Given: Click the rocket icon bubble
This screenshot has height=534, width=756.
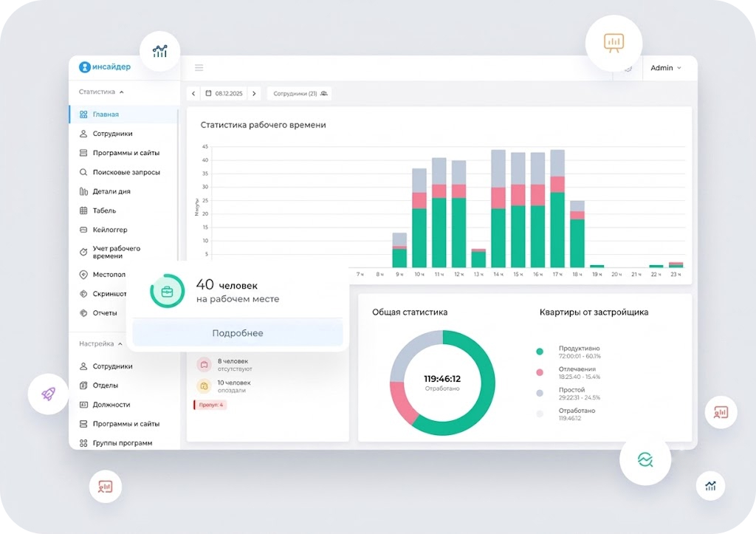Looking at the screenshot, I should 48,394.
